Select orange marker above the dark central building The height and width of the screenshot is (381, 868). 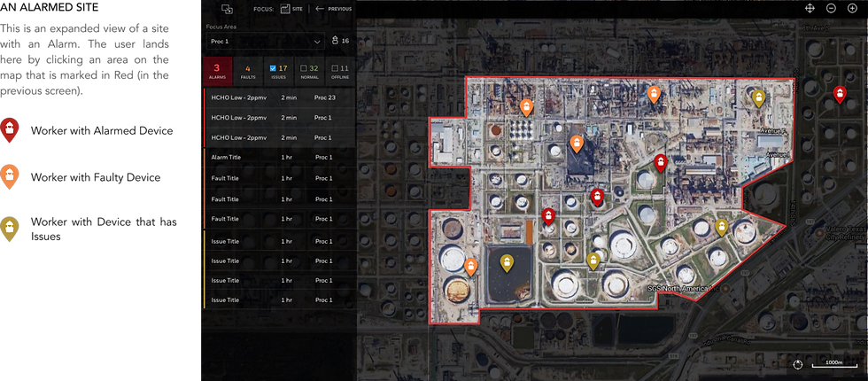[577, 144]
